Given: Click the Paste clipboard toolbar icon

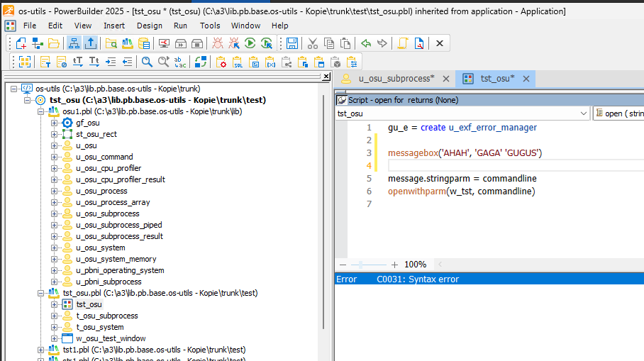Looking at the screenshot, I should pyautogui.click(x=345, y=43).
